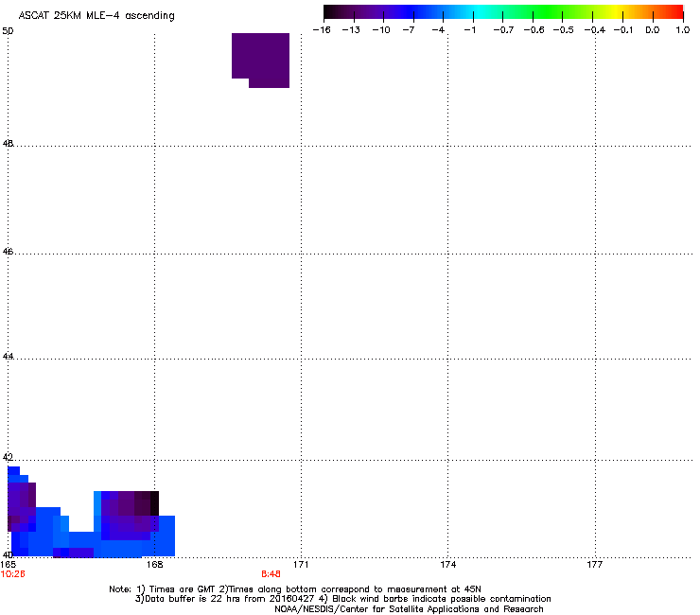Viewport: 700px width, 615px height.
Task: Click the longitude label 171
Action: tap(302, 565)
